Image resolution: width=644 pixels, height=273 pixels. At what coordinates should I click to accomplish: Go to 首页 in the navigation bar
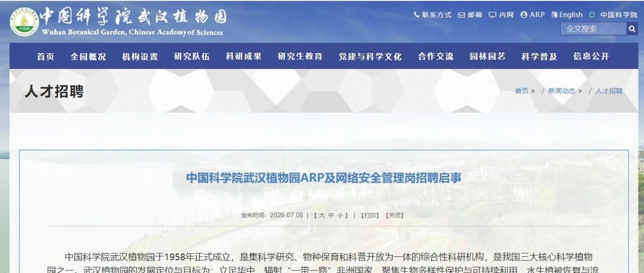pos(46,56)
